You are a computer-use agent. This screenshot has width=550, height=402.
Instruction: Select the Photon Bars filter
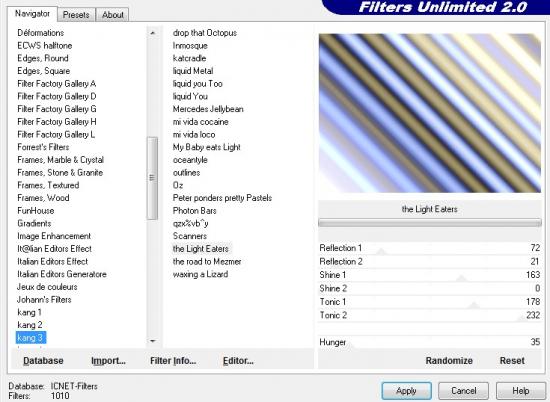[x=194, y=211]
